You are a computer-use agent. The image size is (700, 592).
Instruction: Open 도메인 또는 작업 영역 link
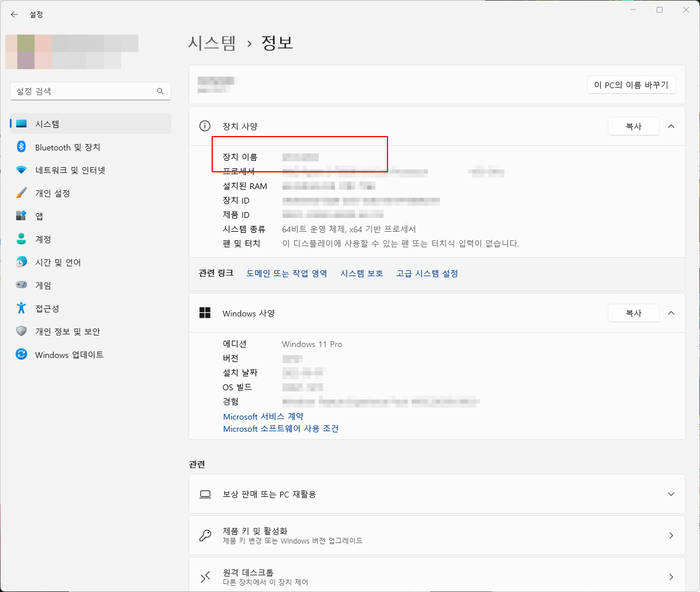point(287,273)
